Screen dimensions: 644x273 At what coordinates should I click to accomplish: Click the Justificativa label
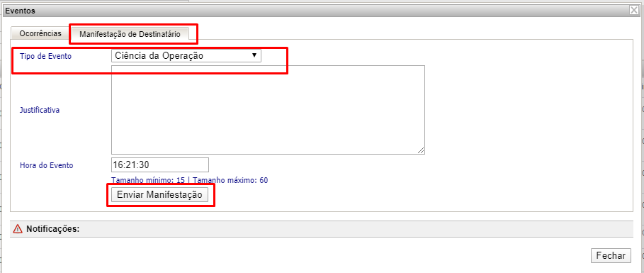point(40,110)
